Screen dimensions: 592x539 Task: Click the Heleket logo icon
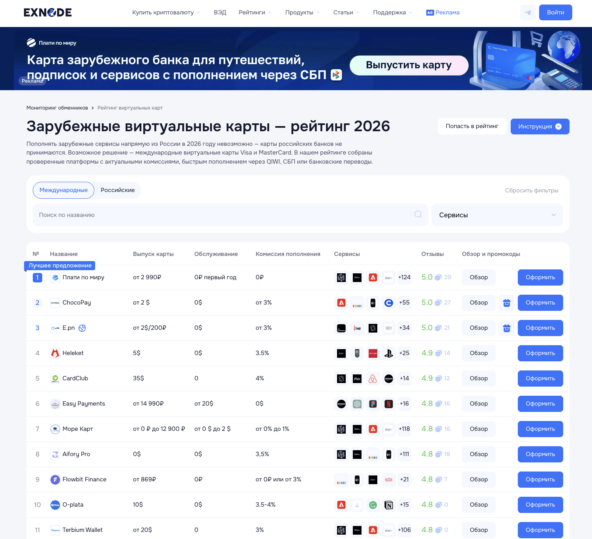click(x=55, y=353)
